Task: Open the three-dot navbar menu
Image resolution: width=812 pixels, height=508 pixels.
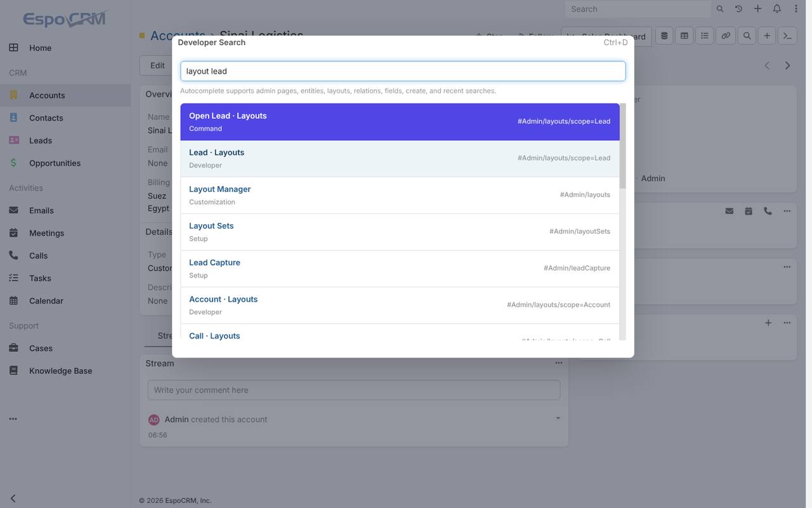Action: (796, 9)
